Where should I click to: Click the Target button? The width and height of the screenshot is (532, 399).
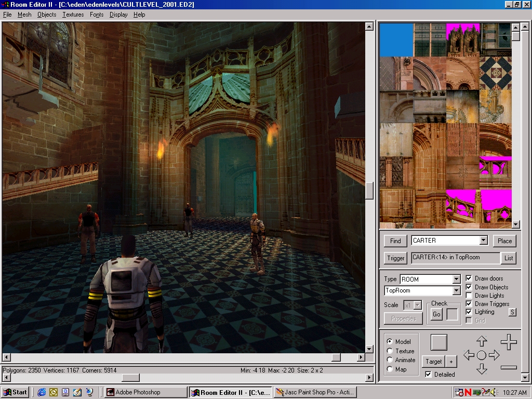pos(434,362)
